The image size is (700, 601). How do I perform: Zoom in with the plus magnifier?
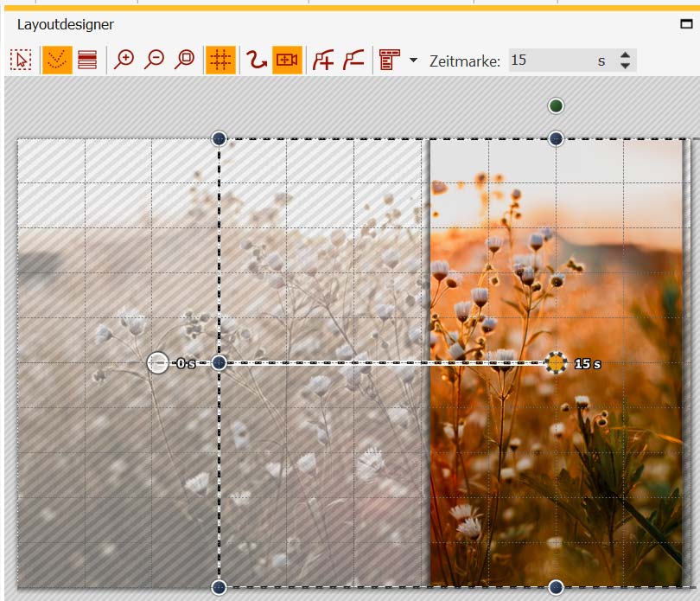tap(125, 61)
